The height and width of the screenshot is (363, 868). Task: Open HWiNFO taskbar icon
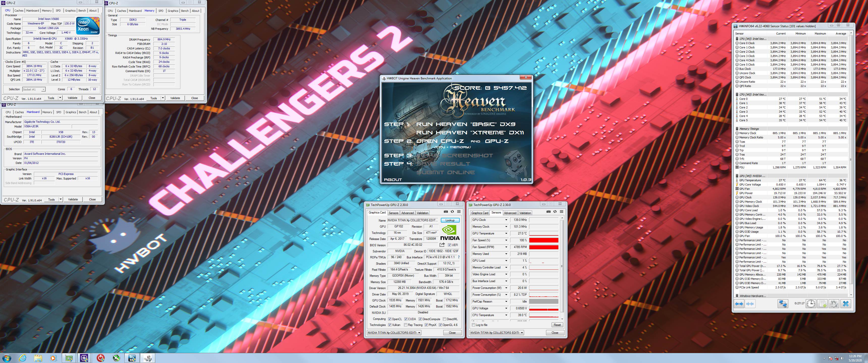click(x=132, y=358)
